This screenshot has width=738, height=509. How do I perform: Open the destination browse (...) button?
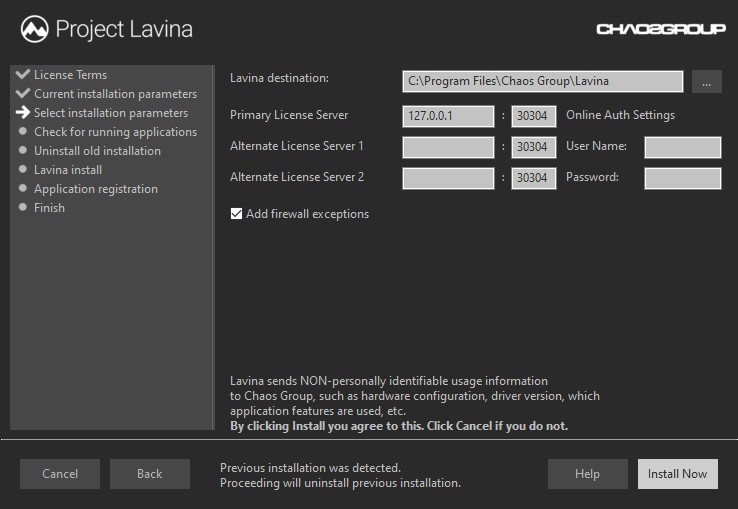[x=706, y=82]
